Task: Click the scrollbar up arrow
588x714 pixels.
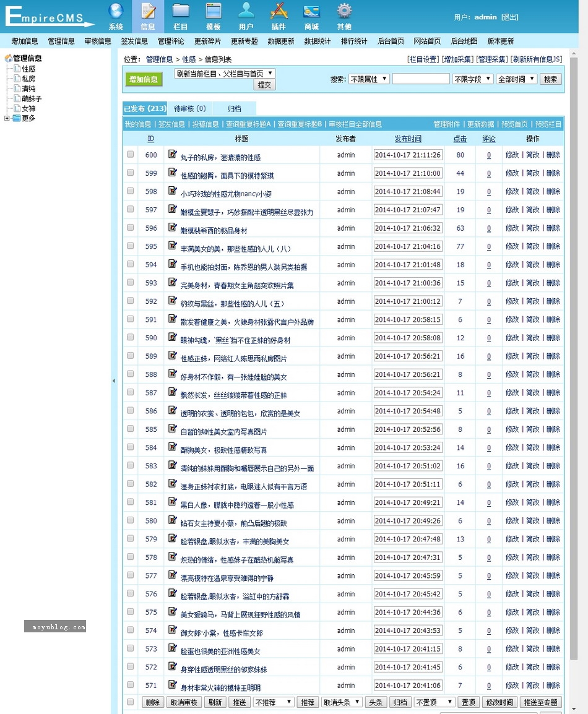Action: tap(574, 53)
